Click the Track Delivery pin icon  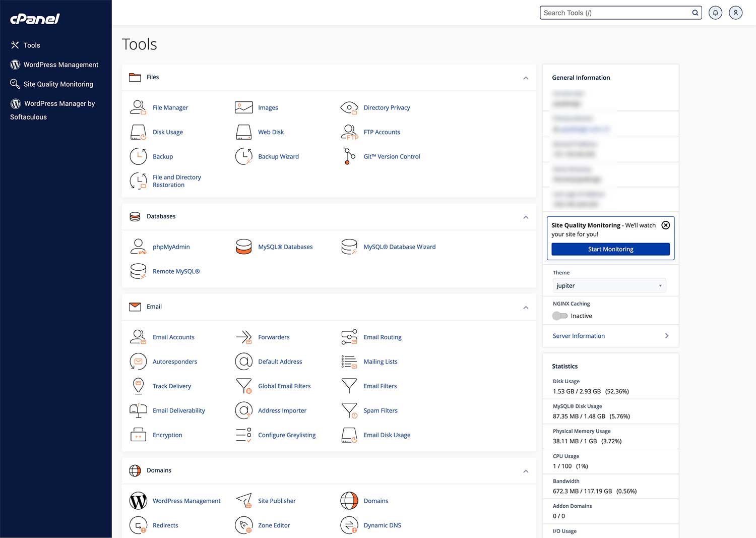coord(138,386)
